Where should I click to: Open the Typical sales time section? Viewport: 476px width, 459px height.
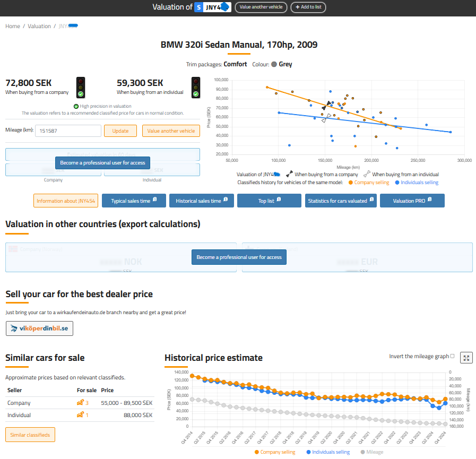click(x=134, y=201)
